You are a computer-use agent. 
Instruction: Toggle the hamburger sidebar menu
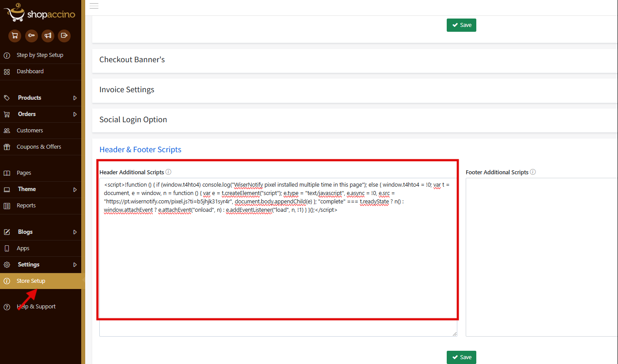[x=94, y=6]
